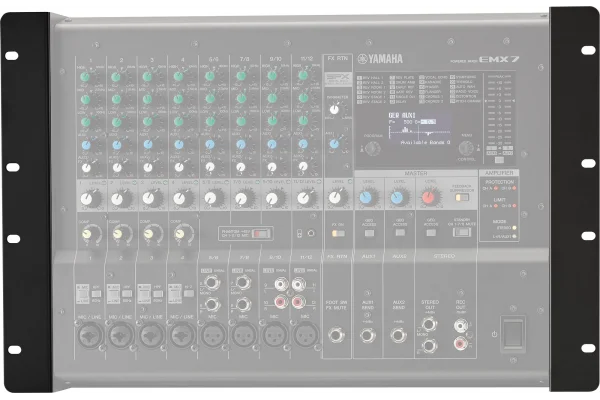Toggle channel 1 MIC/LINE selector switch
This screenshot has height=400, width=600.
point(83,295)
